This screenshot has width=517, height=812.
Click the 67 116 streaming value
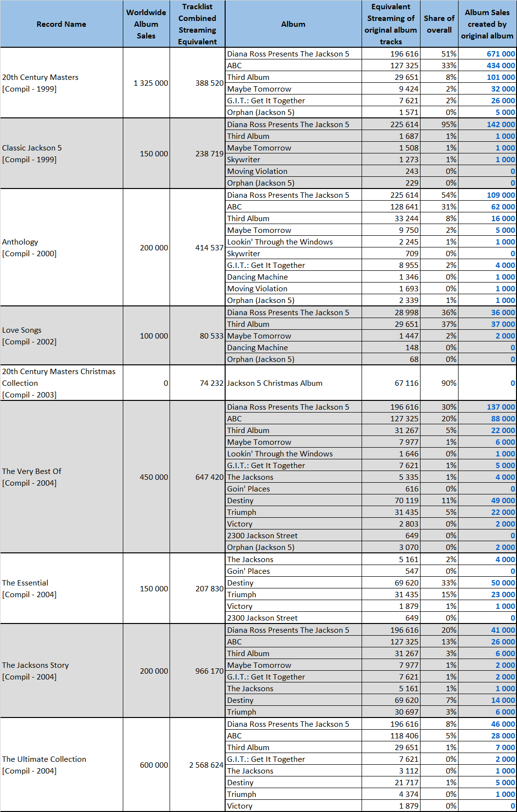[406, 383]
